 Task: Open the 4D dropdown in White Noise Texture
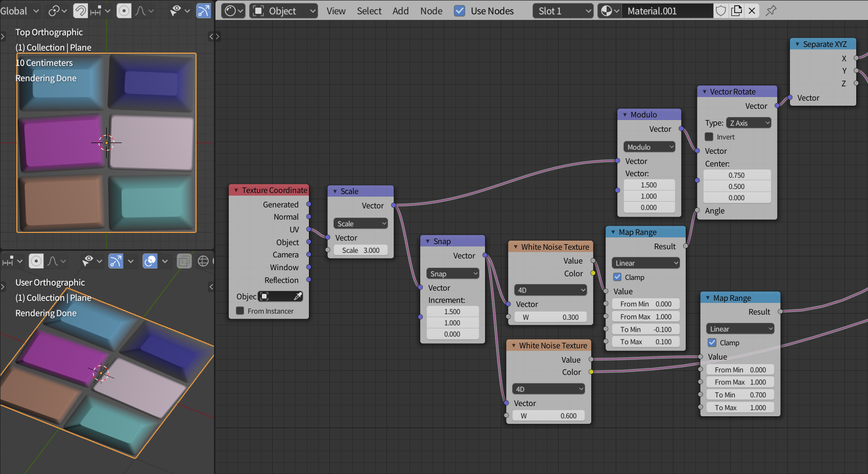pos(550,290)
